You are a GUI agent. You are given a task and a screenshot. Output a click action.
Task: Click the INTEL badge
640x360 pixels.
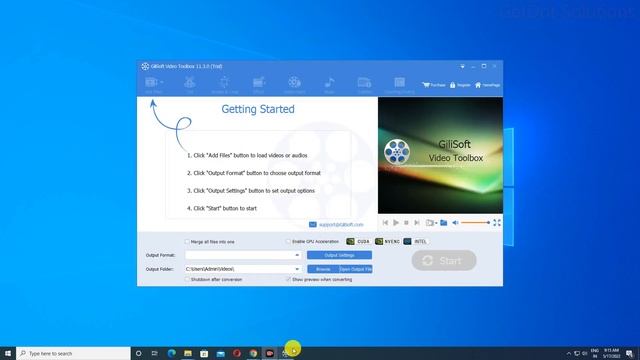pos(415,242)
